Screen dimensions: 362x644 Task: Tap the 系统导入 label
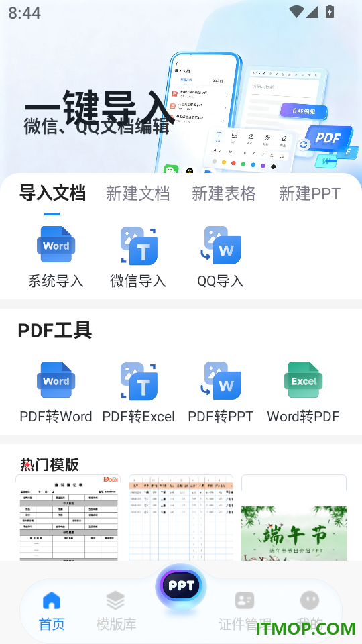coord(56,281)
